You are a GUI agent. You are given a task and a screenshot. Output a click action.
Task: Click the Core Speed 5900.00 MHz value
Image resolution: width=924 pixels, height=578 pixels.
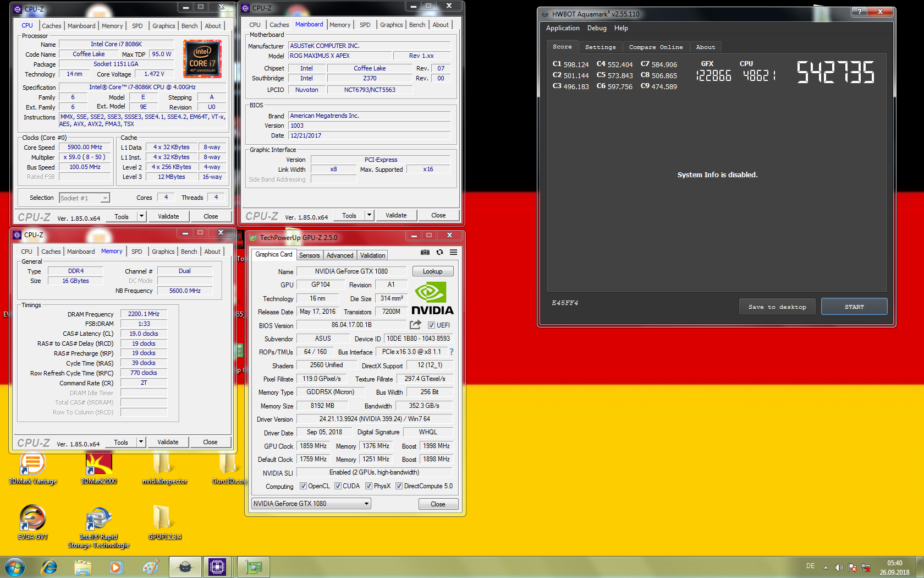pyautogui.click(x=85, y=147)
